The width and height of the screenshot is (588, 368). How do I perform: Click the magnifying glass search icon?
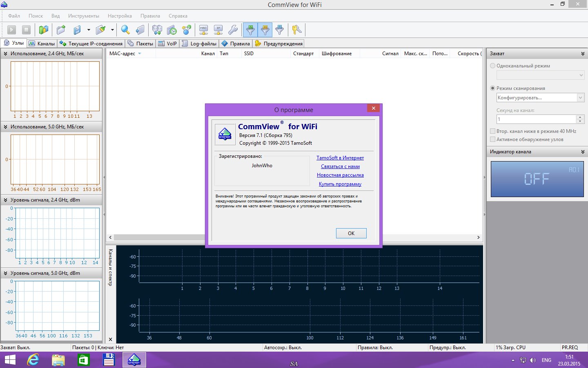(125, 30)
